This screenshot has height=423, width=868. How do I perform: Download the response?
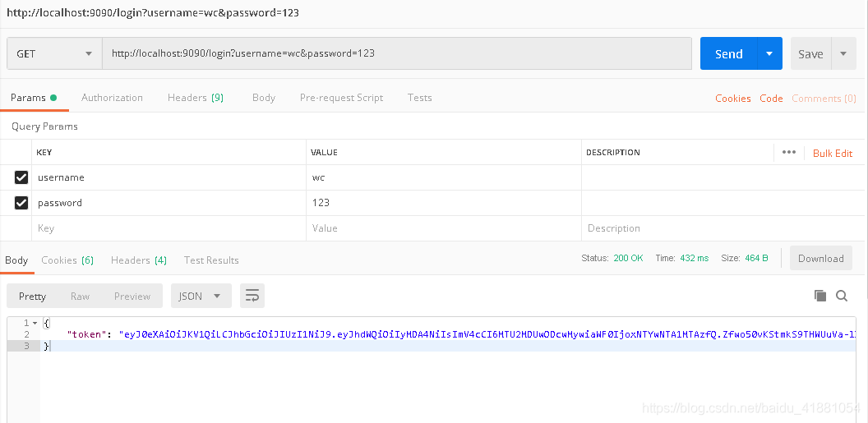[821, 258]
